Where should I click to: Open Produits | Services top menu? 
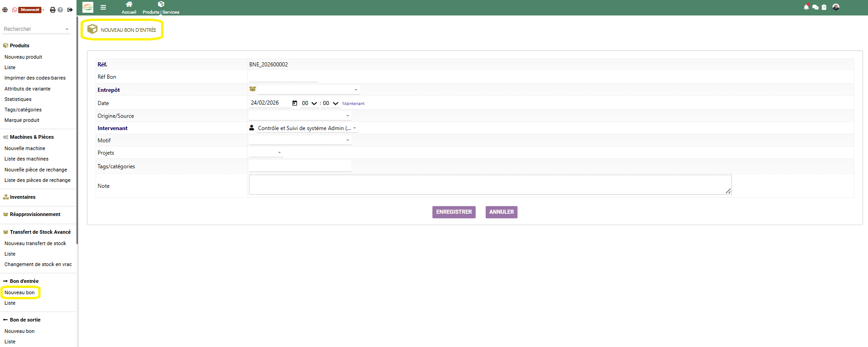click(x=161, y=8)
